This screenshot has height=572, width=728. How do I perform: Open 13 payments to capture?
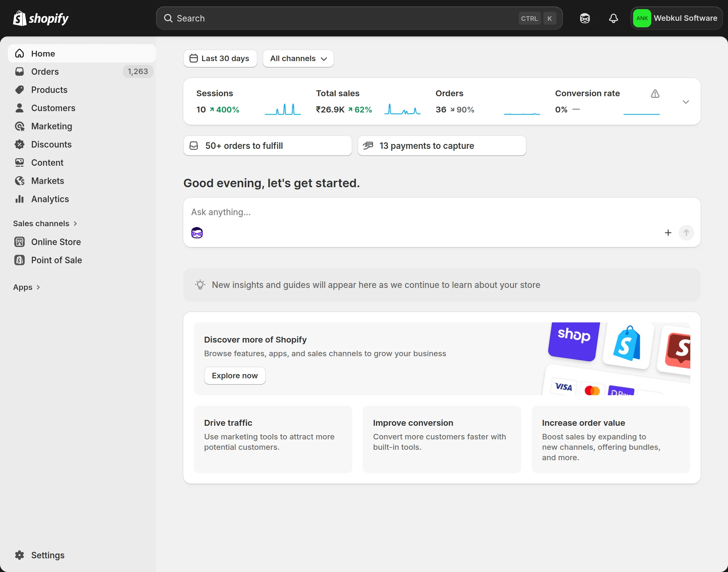441,146
